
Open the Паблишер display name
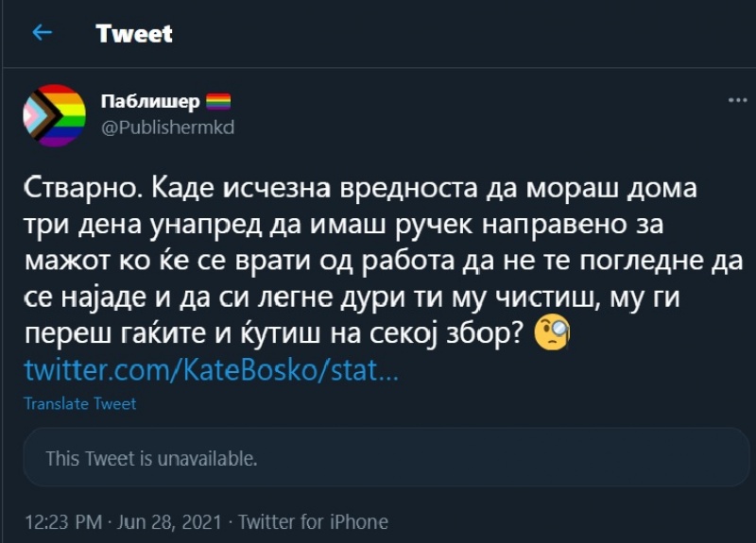pyautogui.click(x=148, y=101)
